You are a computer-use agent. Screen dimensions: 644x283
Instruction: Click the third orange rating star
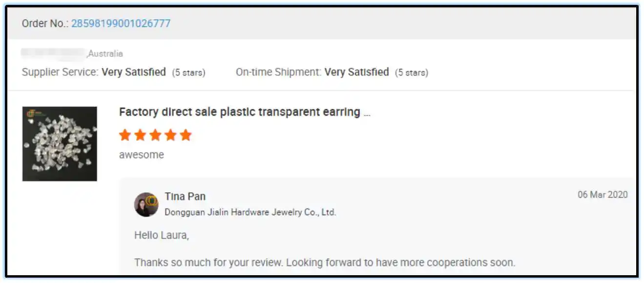155,135
